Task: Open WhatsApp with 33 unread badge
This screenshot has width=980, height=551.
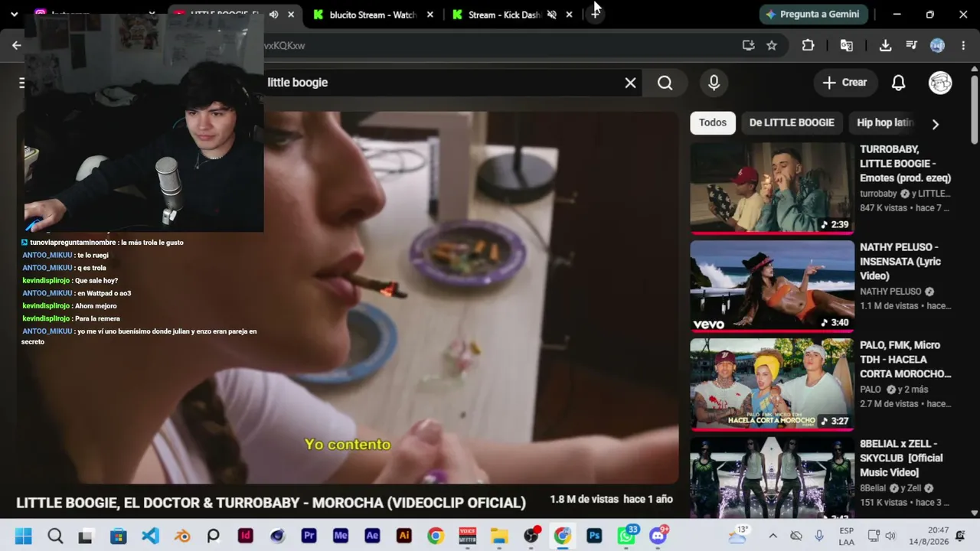Action: click(626, 535)
